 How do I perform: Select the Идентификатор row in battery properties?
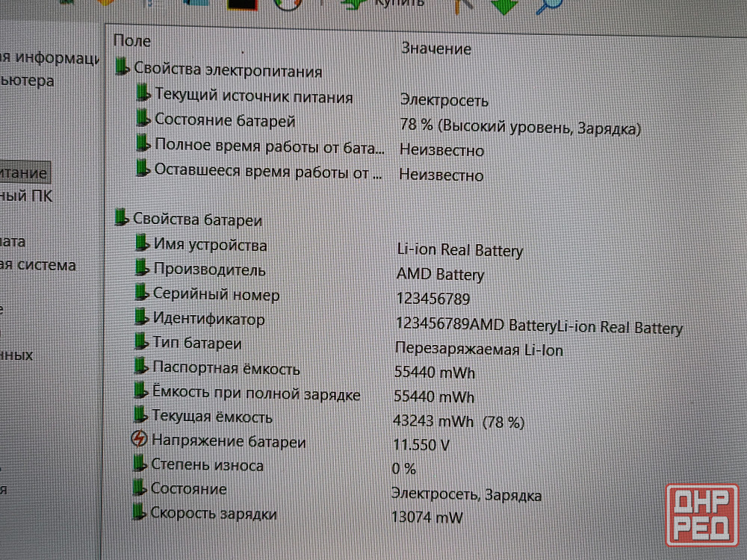(x=208, y=319)
